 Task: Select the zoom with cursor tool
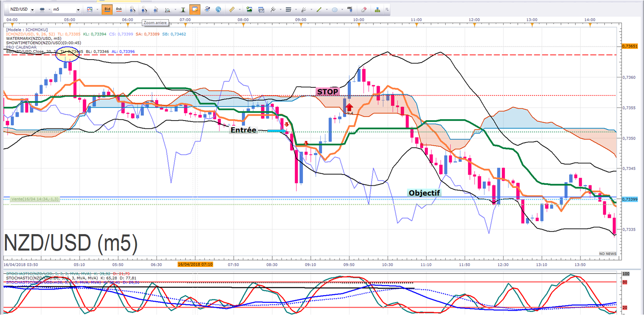tap(156, 9)
